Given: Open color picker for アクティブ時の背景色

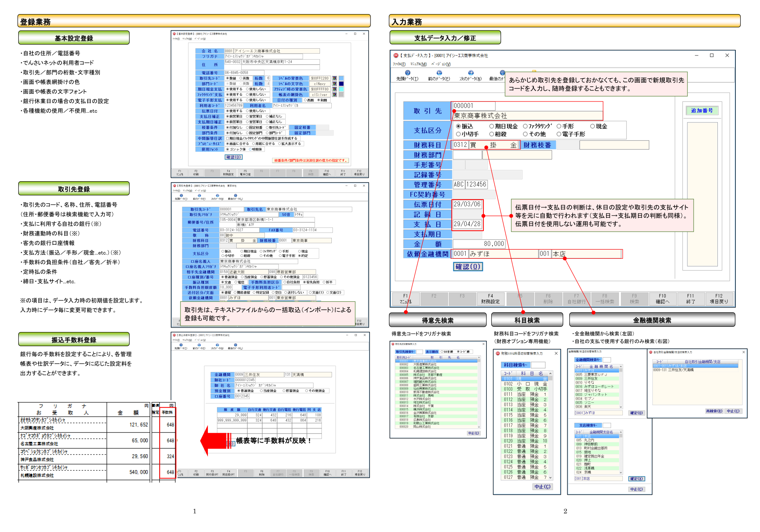Looking at the screenshot, I should 334,89.
